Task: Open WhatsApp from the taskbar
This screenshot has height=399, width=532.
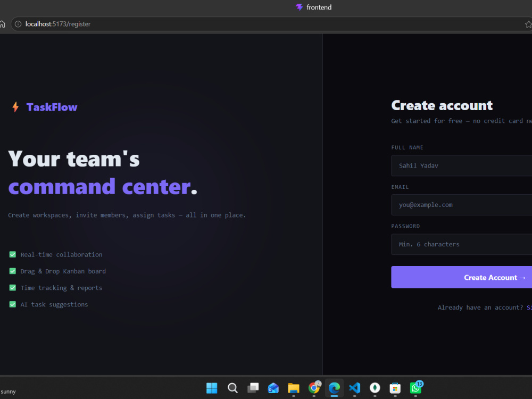Action: (416, 387)
